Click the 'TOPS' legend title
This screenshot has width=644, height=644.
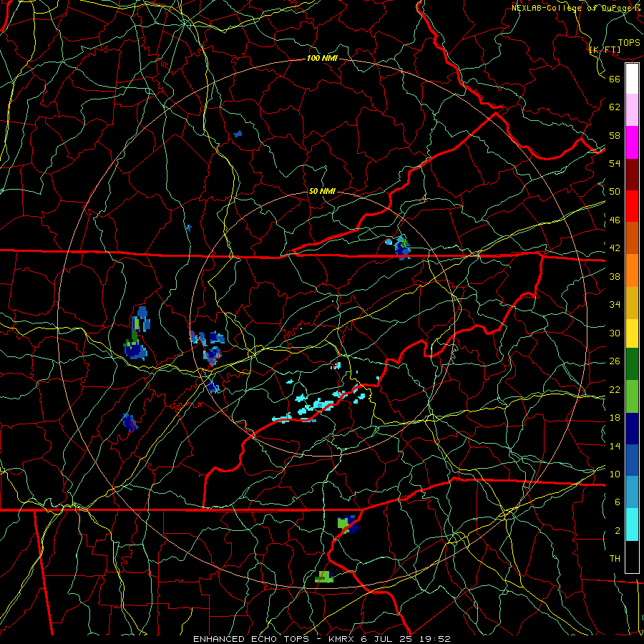(x=629, y=43)
